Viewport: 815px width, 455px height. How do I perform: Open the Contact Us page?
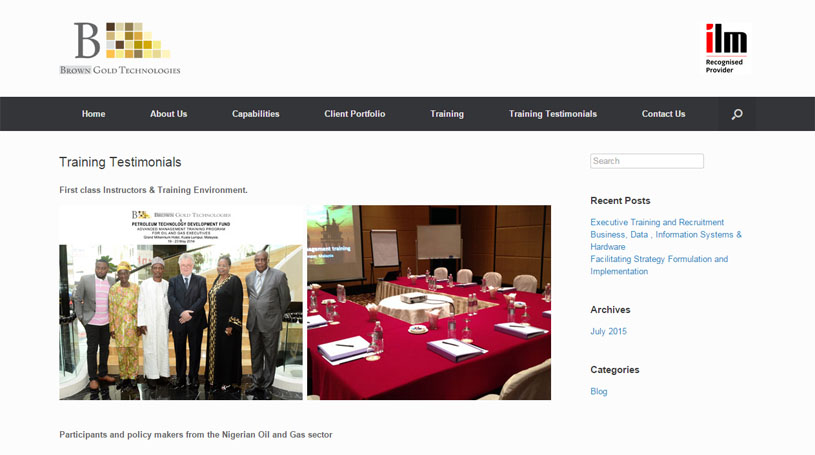click(x=663, y=114)
